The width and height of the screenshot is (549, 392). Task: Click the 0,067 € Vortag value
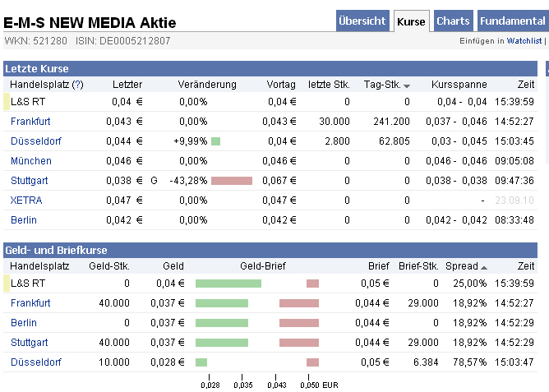click(279, 181)
